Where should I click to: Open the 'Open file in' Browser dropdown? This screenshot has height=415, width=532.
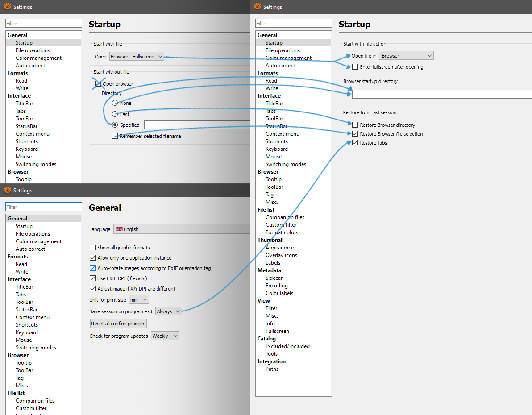point(406,56)
